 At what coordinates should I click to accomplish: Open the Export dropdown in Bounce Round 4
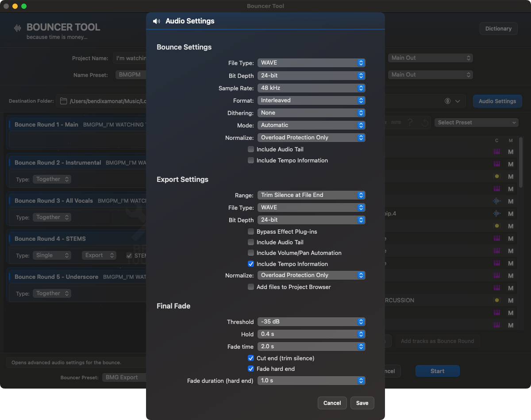(x=99, y=255)
